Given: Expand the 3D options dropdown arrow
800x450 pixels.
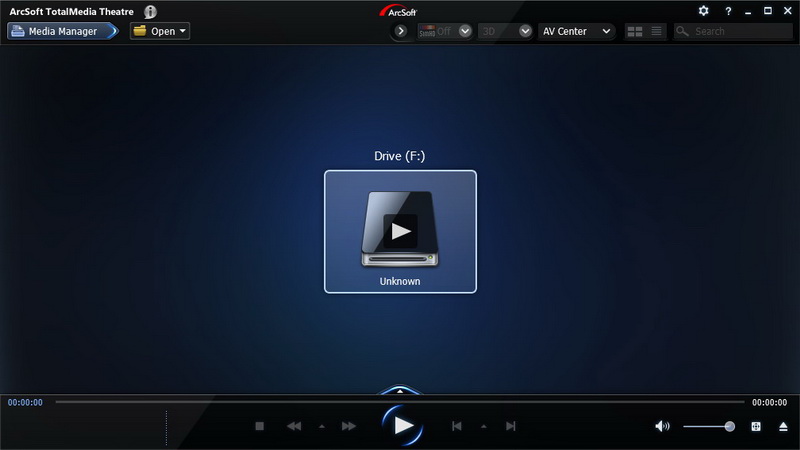Looking at the screenshot, I should [x=525, y=31].
